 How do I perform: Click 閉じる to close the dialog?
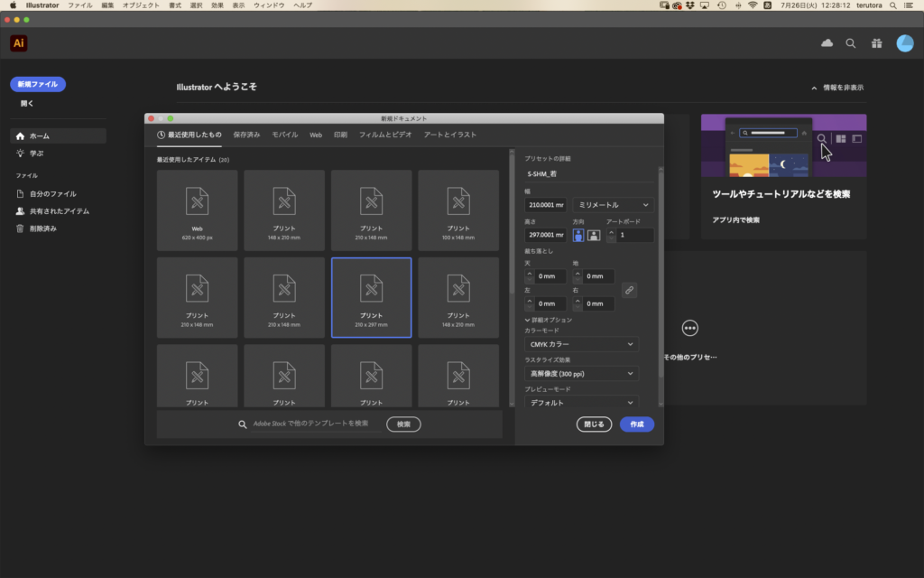[594, 424]
